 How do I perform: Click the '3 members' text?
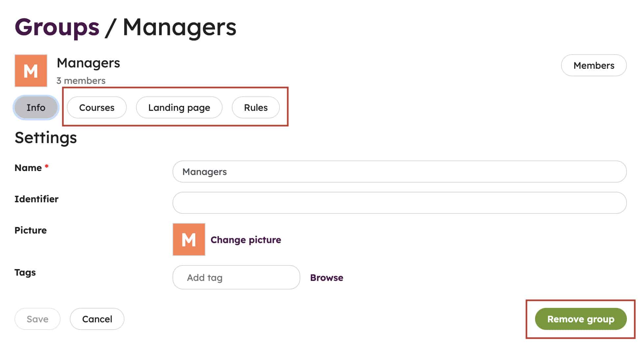click(x=81, y=81)
